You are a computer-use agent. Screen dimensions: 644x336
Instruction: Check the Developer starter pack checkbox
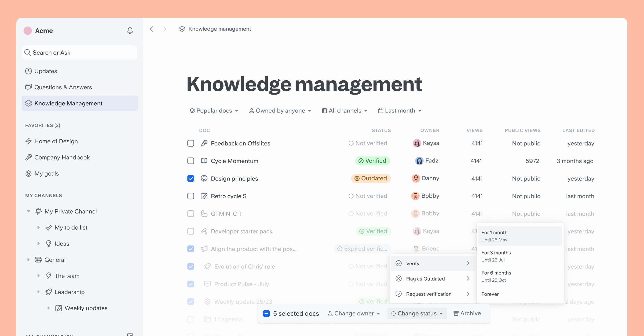click(191, 231)
